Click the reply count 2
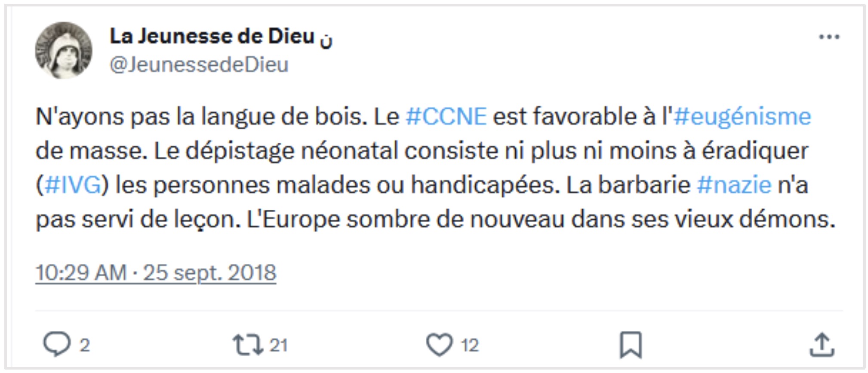The height and width of the screenshot is (373, 868). point(85,345)
